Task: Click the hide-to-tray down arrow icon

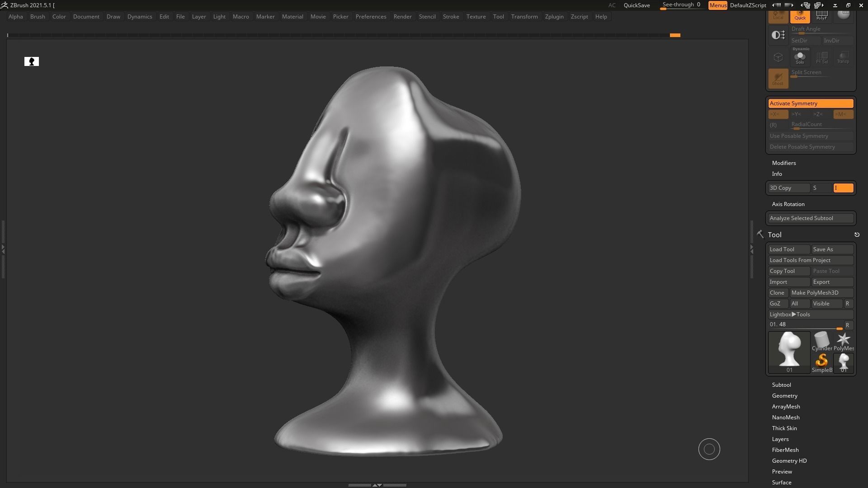Action: 835,5
